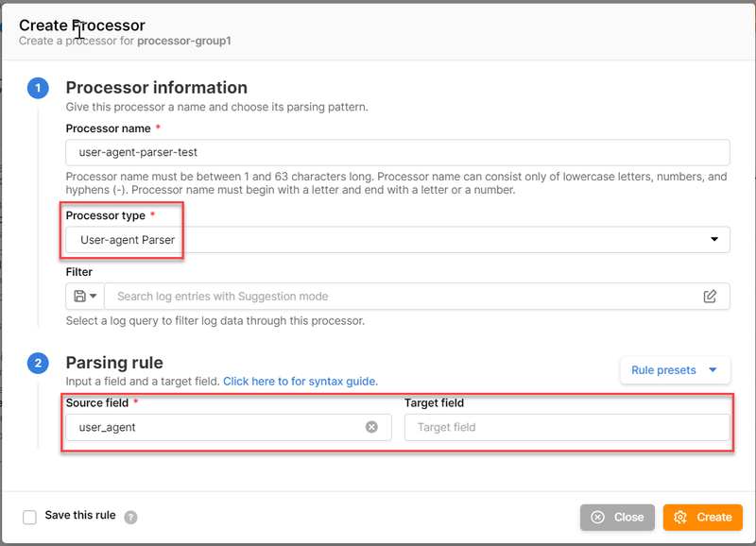Click the step 2 number badge
The width and height of the screenshot is (756, 546).
click(x=38, y=363)
